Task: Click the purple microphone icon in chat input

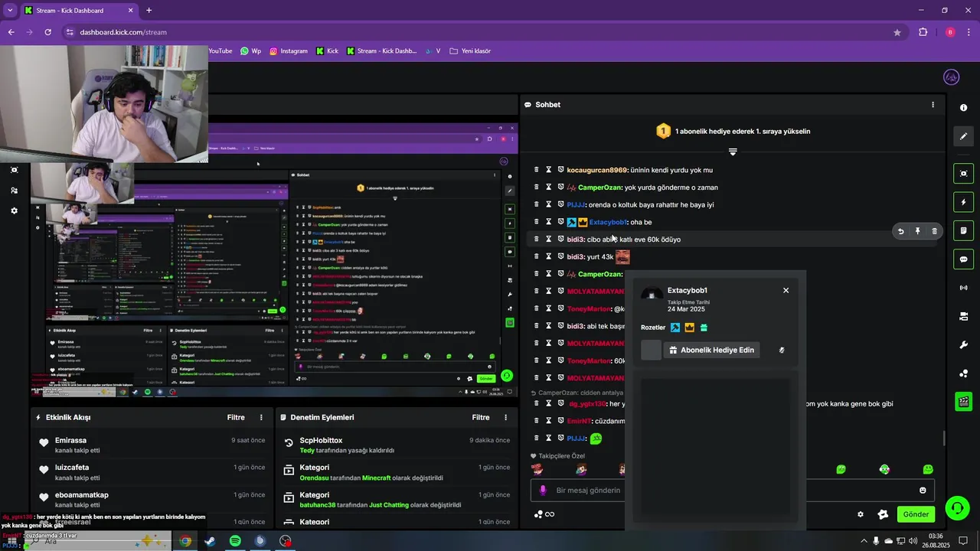Action: 543,491
